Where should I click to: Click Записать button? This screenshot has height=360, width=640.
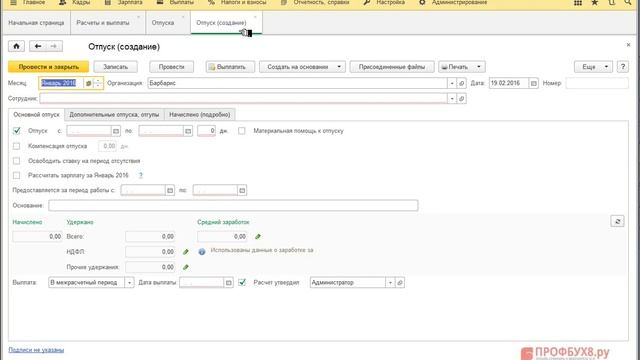[x=116, y=67]
